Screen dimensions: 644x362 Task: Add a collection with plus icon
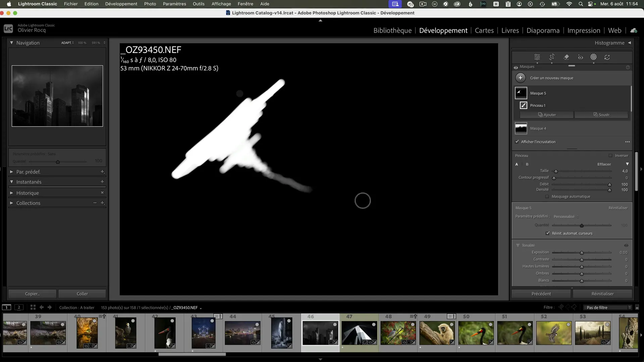click(103, 203)
